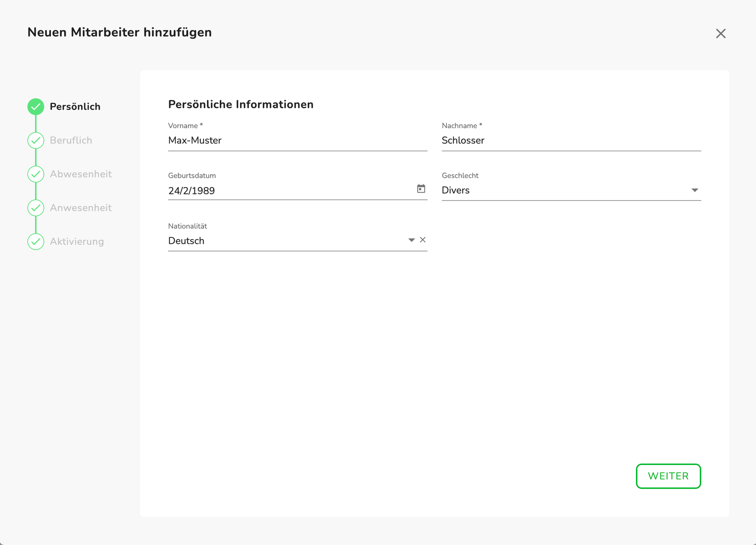Click the Beruflich step checkmark icon
Screen dimensions: 756x545
click(x=36, y=140)
